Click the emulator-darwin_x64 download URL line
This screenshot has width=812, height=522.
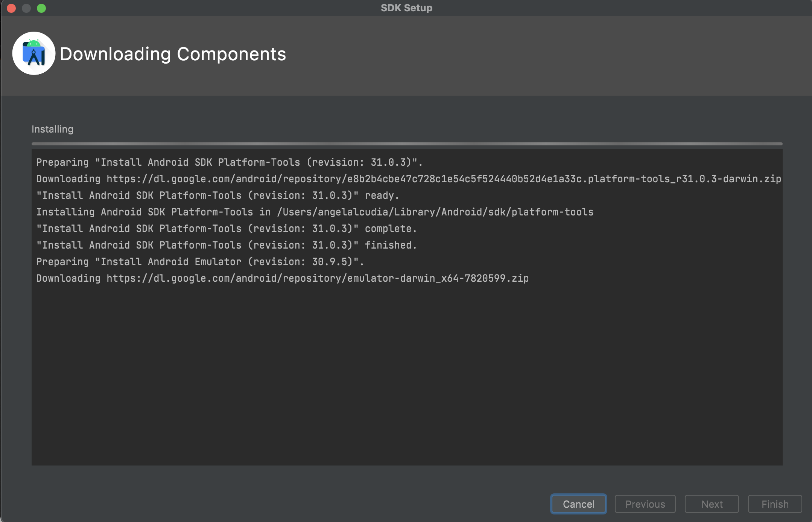283,278
